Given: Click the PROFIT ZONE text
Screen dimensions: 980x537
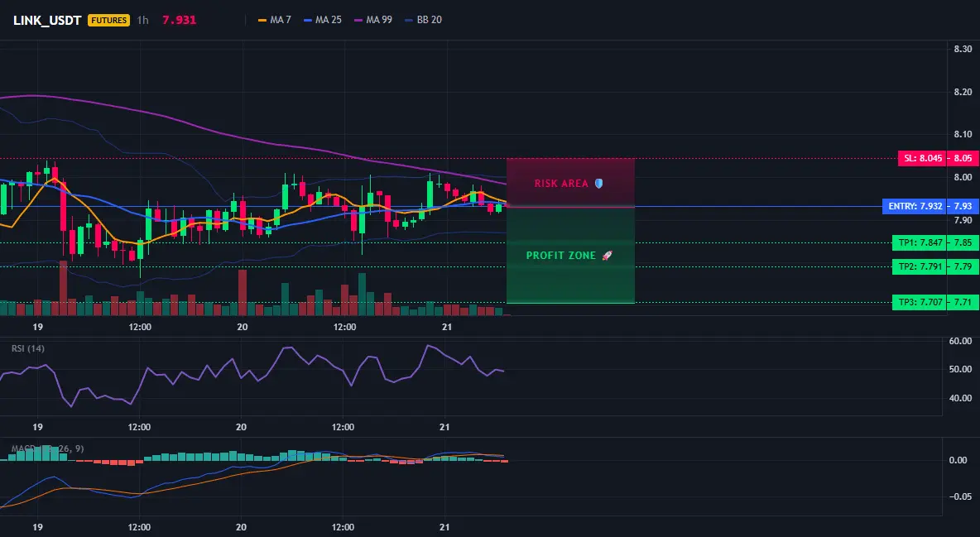Looking at the screenshot, I should click(x=561, y=255).
